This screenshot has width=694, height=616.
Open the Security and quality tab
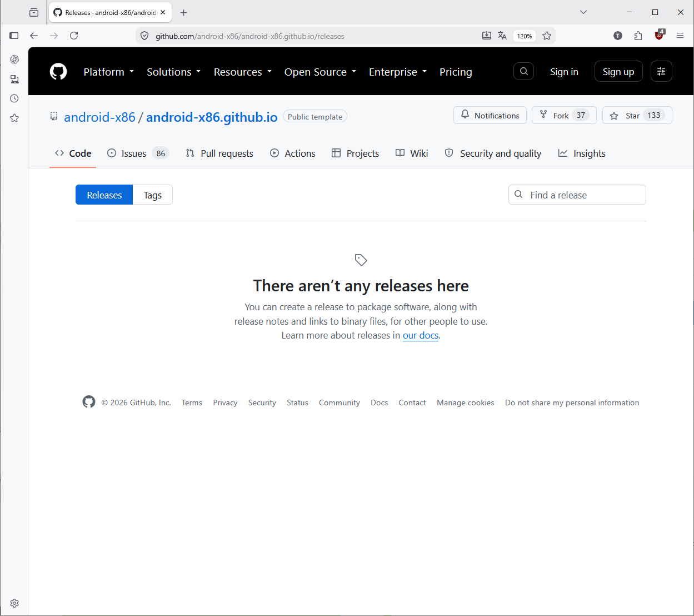[x=493, y=153]
